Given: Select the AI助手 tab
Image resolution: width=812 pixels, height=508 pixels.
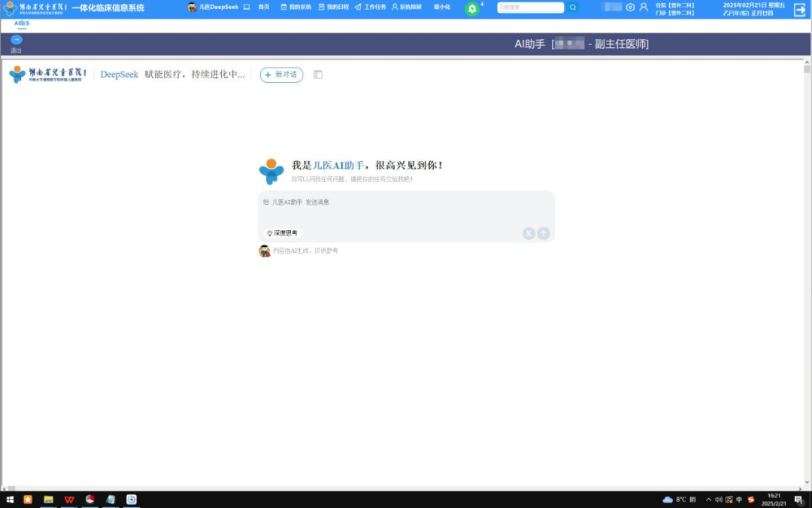Looking at the screenshot, I should (x=22, y=23).
